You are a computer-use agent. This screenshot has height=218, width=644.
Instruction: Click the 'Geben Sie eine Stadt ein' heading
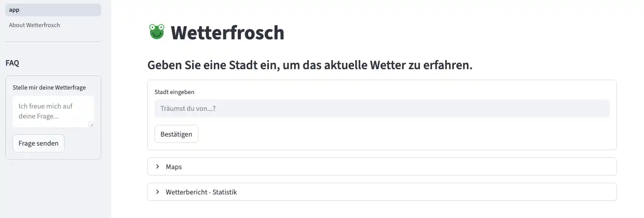point(310,65)
